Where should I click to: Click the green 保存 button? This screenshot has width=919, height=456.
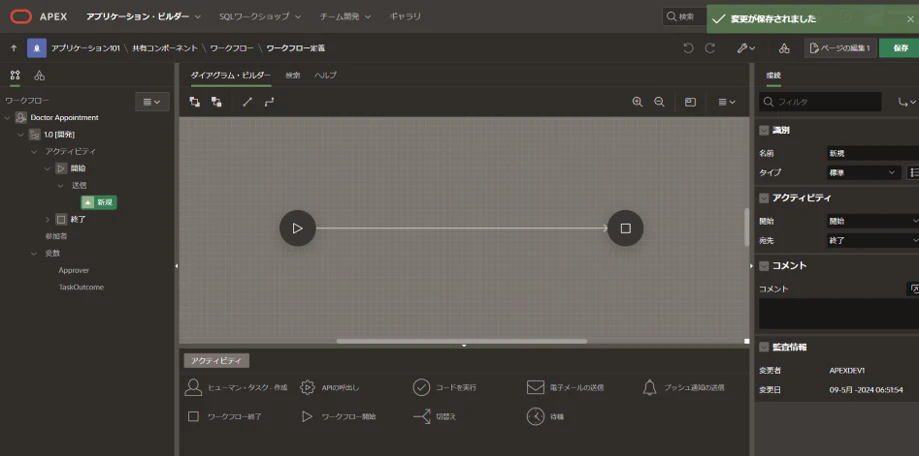tap(900, 48)
